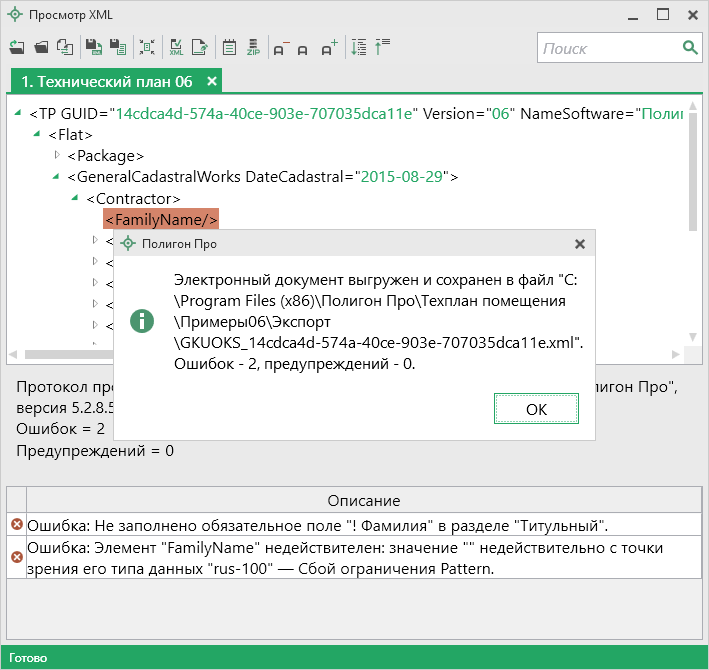Decrease font size with A-minus icon

280,47
